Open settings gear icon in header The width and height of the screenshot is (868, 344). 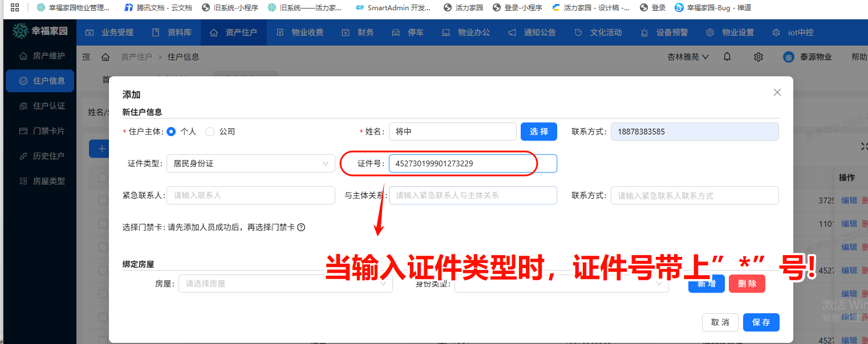coord(758,57)
